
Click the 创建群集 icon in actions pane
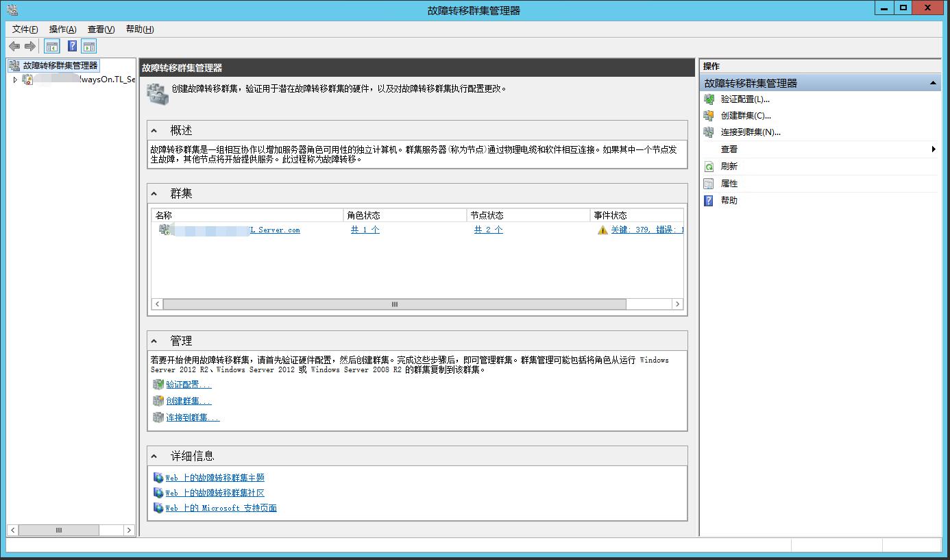pos(709,116)
